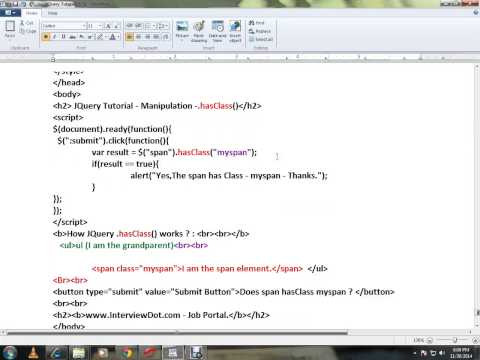This screenshot has height=360, width=480.
Task: Switch to the Home ribbon tab
Action: (32, 13)
